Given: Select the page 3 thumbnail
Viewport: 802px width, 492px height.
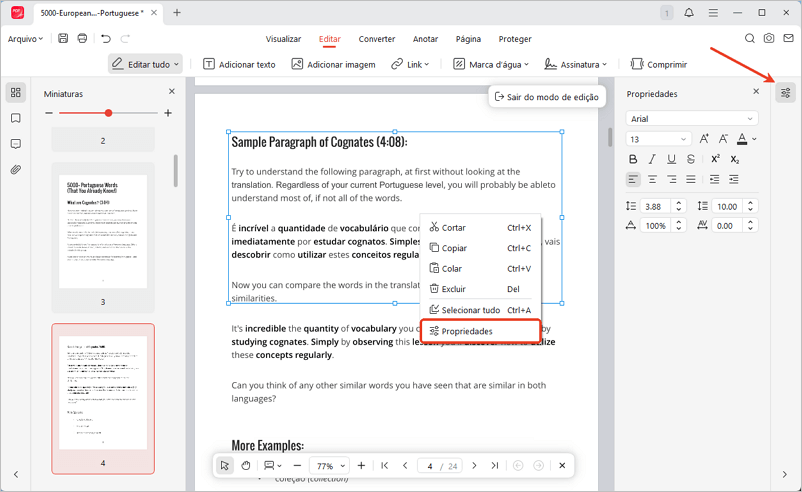Looking at the screenshot, I should tap(103, 233).
